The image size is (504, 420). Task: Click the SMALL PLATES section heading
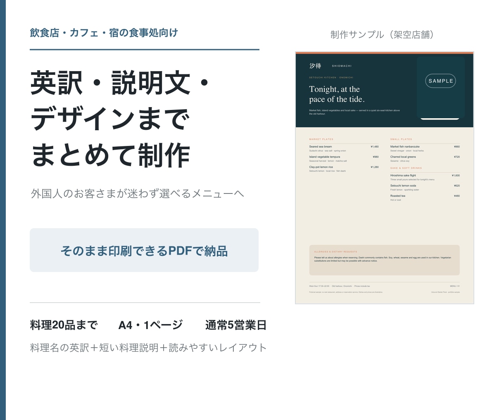pos(401,139)
